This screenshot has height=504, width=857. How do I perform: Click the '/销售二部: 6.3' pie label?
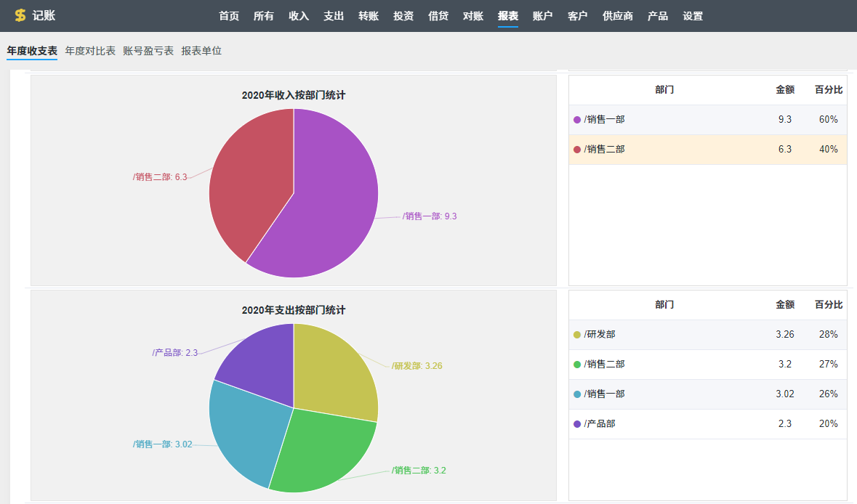(160, 177)
